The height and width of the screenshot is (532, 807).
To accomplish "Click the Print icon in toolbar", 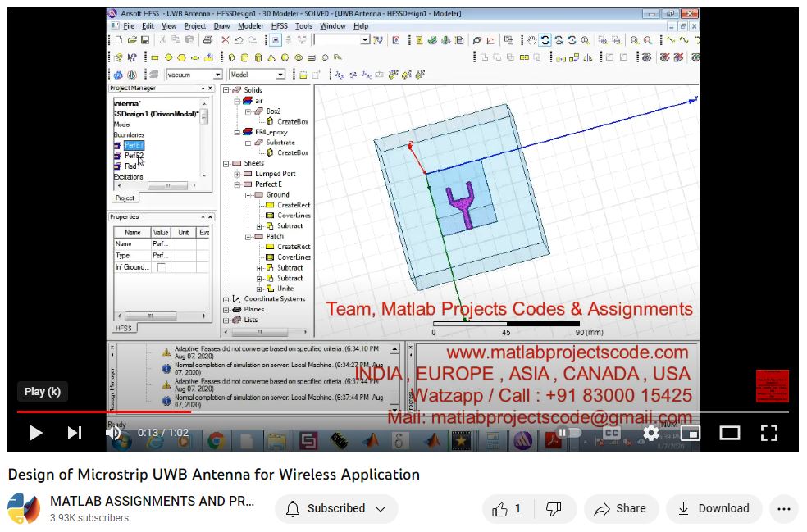I will (207, 40).
